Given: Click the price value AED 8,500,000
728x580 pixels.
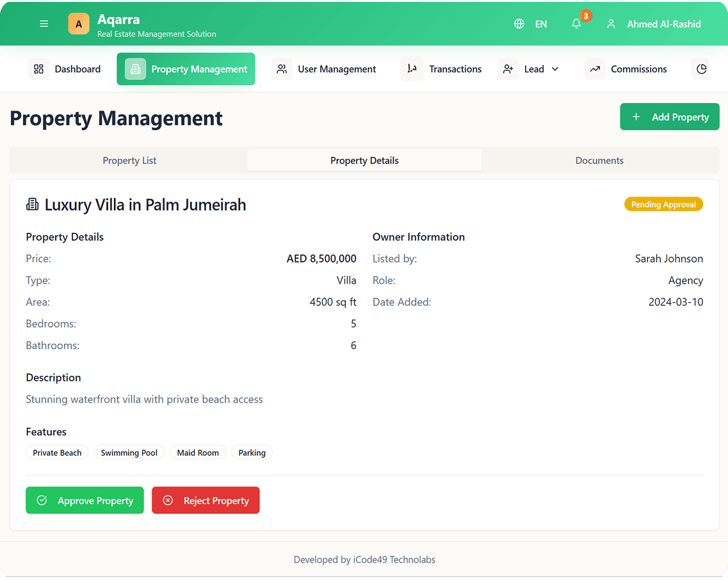Looking at the screenshot, I should 321,259.
